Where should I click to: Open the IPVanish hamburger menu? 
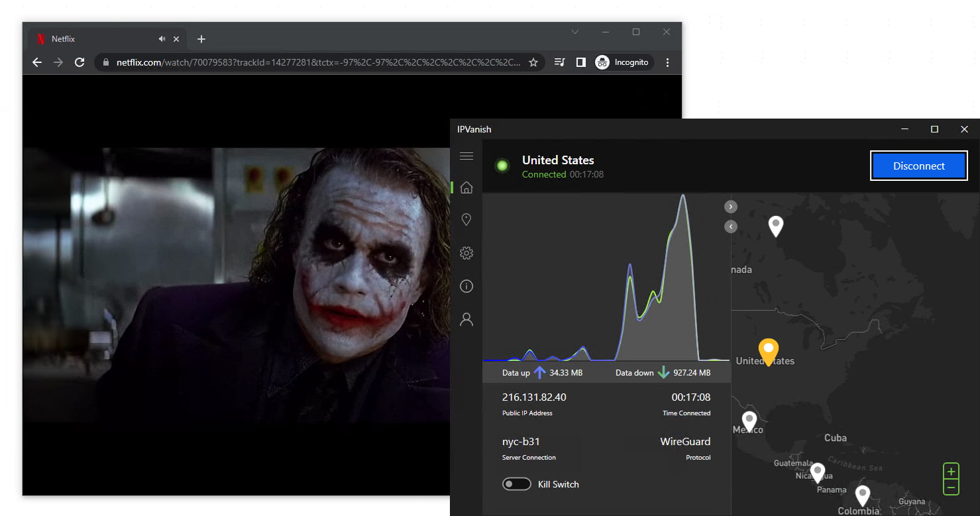click(x=466, y=156)
